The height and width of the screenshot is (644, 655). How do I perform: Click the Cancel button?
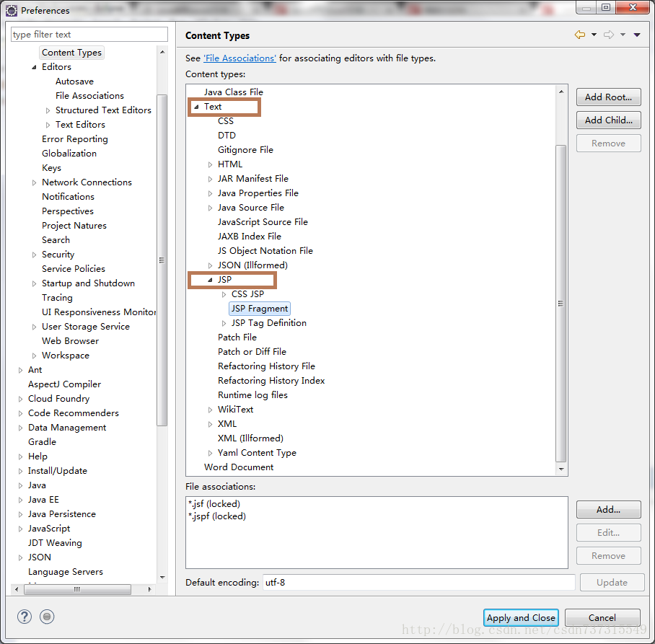point(602,618)
